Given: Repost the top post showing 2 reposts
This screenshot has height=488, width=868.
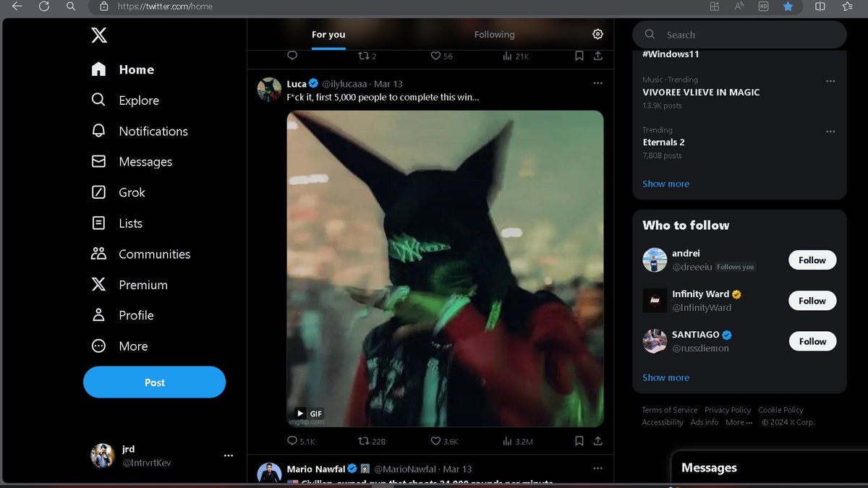Looking at the screenshot, I should 367,56.
